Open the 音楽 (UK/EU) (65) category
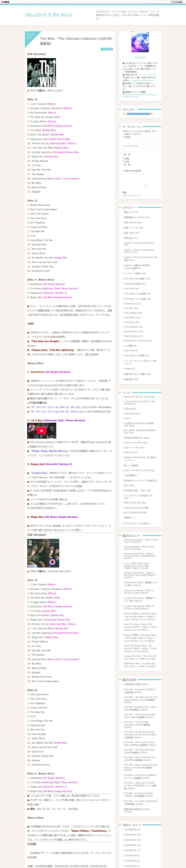This screenshot has width=186, height=868. pos(133,222)
